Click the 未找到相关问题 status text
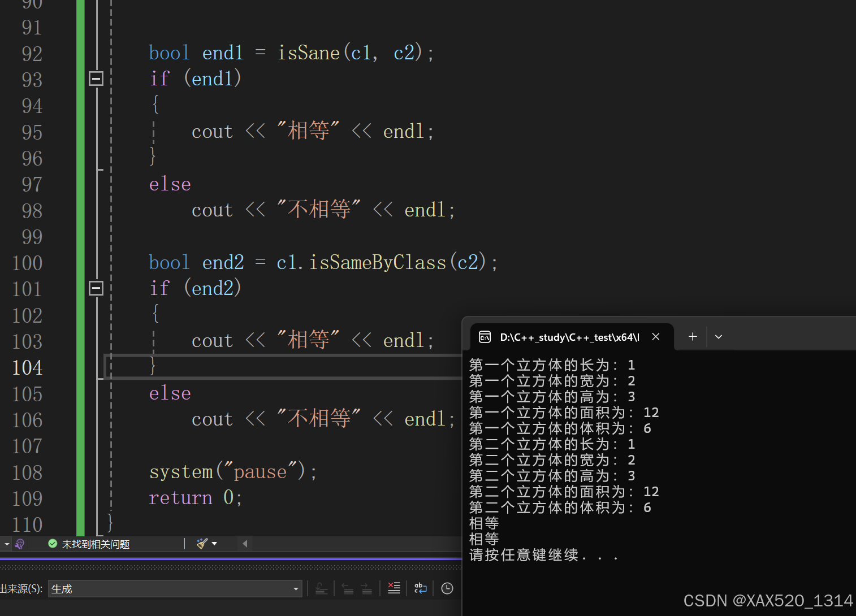856x616 pixels. [x=96, y=544]
